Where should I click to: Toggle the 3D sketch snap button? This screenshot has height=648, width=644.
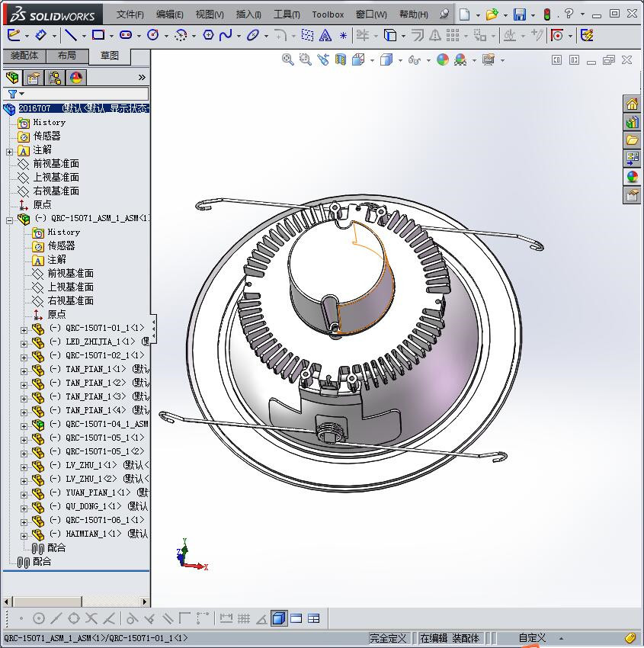click(x=279, y=618)
